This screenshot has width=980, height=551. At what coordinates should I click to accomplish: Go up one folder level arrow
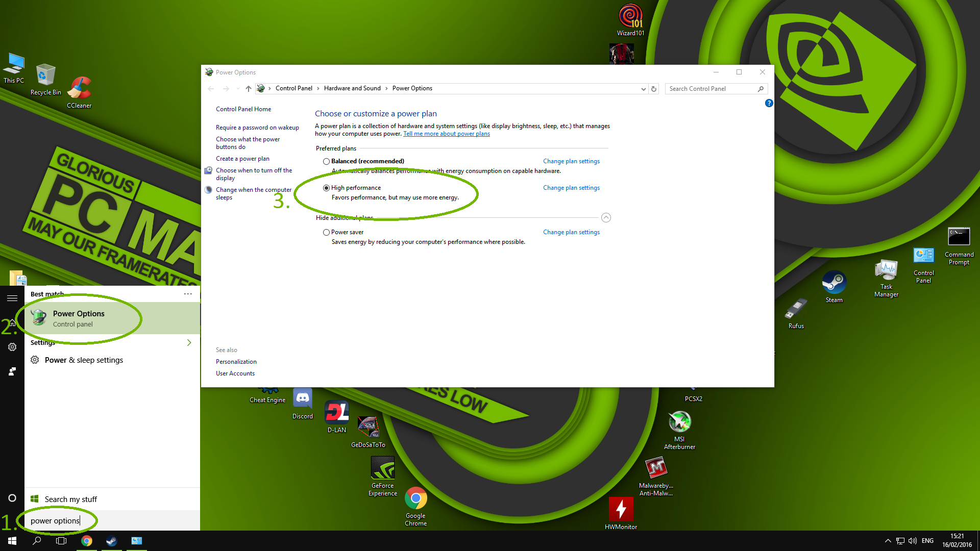248,89
